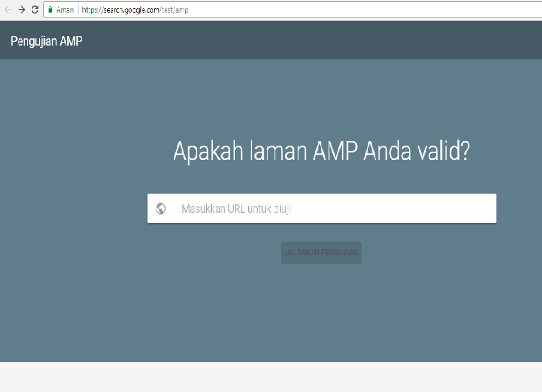Focus the 'Masukkan URL untuk diuji' input field

322,209
